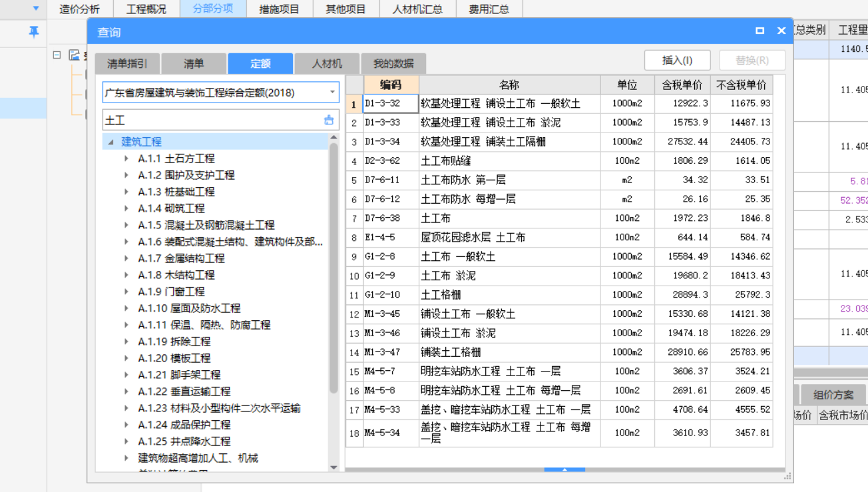The width and height of the screenshot is (868, 492).
Task: Expand A.1.3 桩基础工程 node
Action: tap(126, 192)
